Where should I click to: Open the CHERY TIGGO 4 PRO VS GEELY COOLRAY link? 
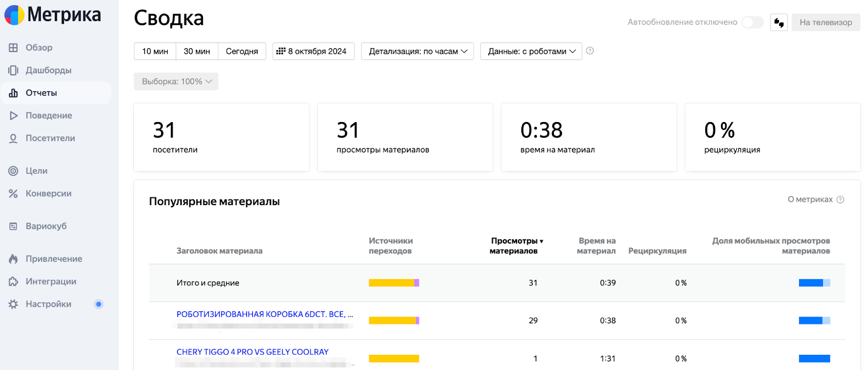252,352
